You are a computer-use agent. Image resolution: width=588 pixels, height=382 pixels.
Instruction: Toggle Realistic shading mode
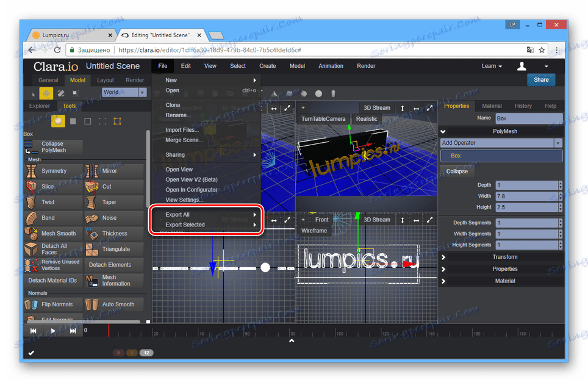367,118
